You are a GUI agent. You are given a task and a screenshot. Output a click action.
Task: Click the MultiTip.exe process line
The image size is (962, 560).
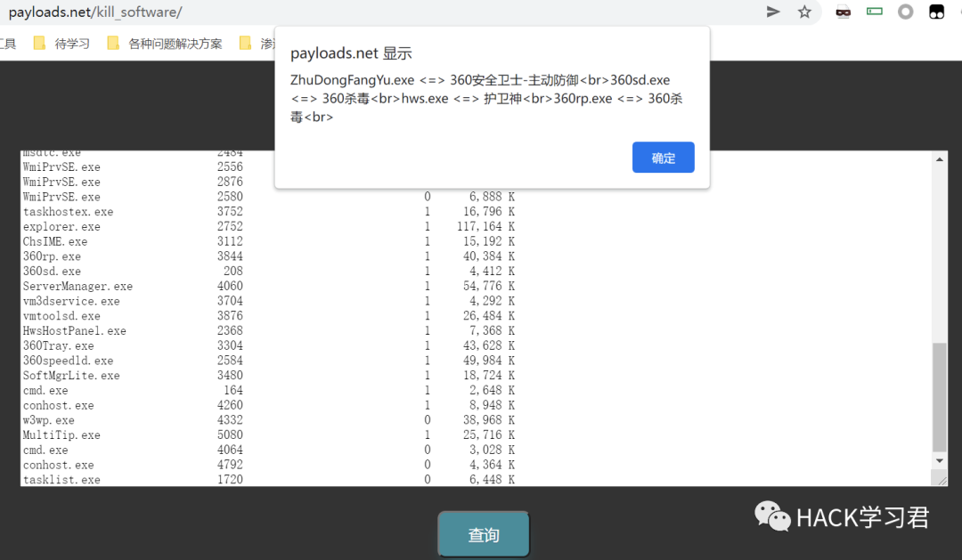pyautogui.click(x=269, y=434)
